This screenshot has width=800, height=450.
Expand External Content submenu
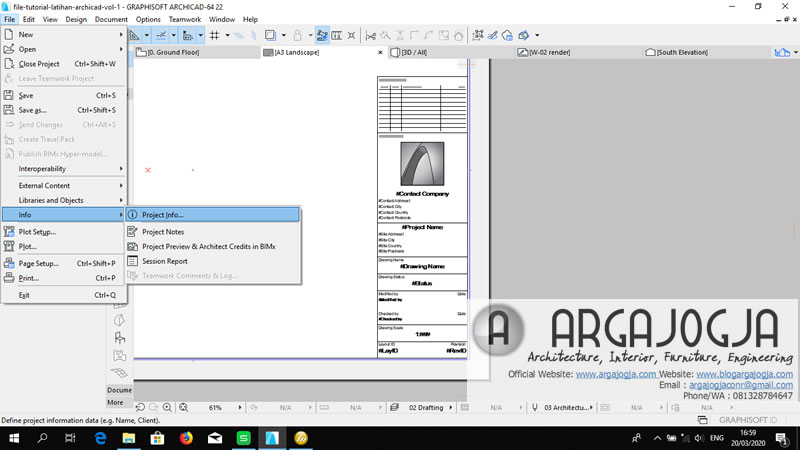64,186
